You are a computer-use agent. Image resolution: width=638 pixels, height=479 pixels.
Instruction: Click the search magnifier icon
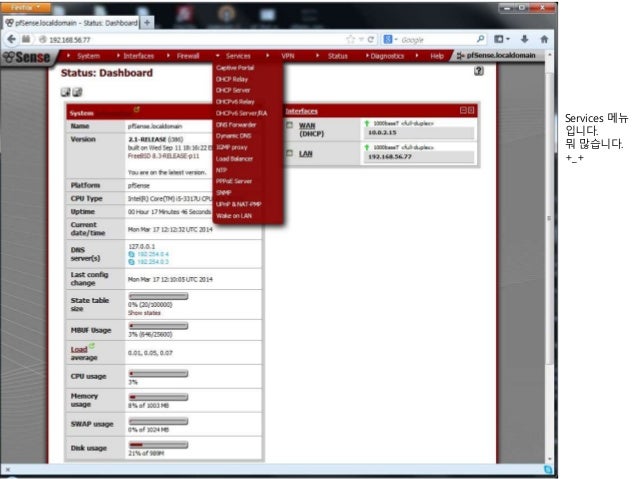click(x=480, y=39)
